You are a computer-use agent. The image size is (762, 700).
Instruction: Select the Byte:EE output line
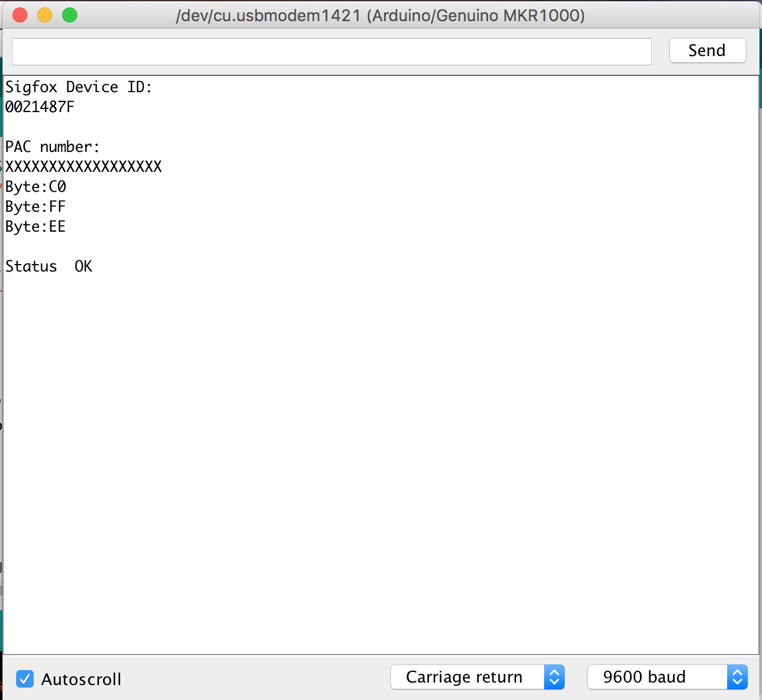click(x=35, y=227)
